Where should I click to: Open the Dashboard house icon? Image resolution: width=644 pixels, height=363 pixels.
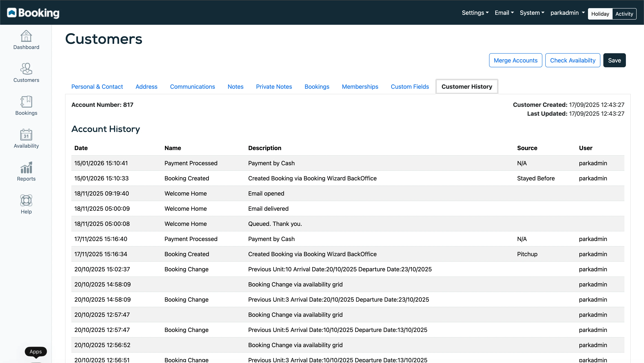point(26,36)
